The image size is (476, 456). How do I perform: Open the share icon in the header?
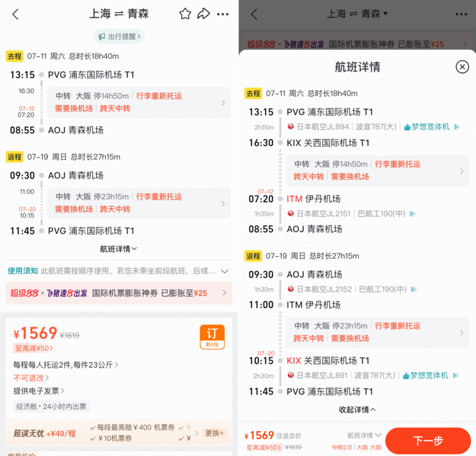point(204,14)
